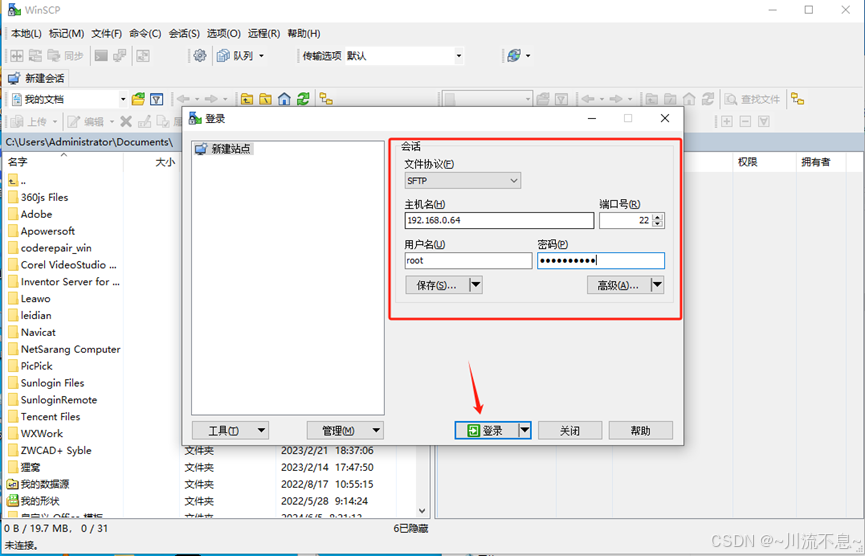Image resolution: width=865 pixels, height=556 pixels.
Task: Click the user name field containing root
Action: pos(468,260)
